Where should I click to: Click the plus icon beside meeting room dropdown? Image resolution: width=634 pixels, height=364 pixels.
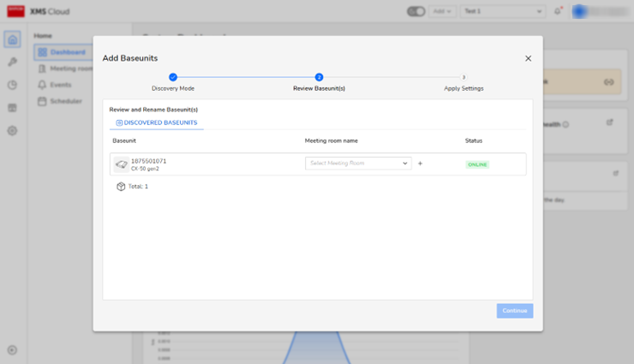420,164
